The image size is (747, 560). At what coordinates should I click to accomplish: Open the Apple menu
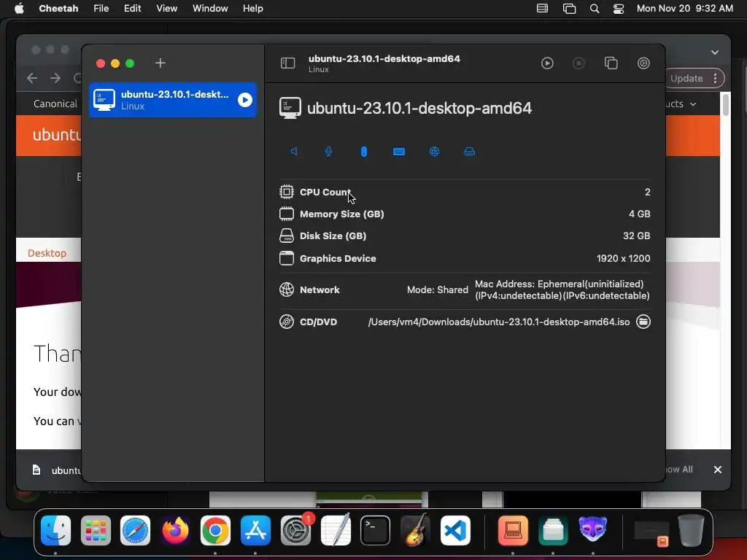[x=19, y=9]
